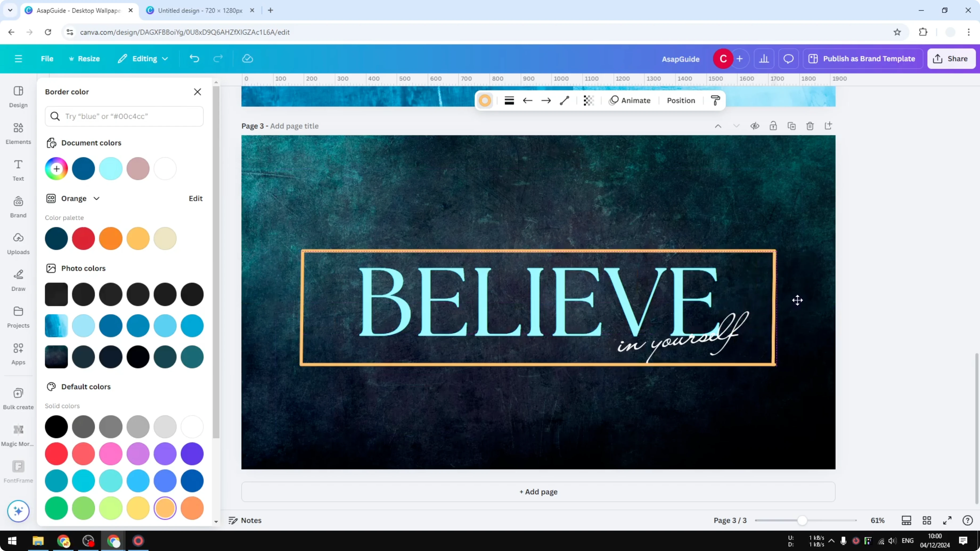This screenshot has height=551, width=980.
Task: Open the Editing mode dropdown
Action: pos(143,59)
